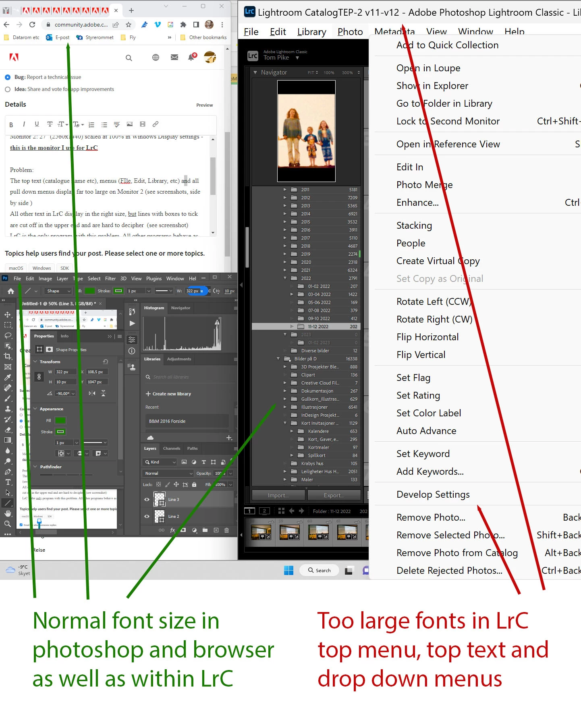The height and width of the screenshot is (728, 581).
Task: Click the green Fill swatch in Properties panel
Action: click(60, 420)
